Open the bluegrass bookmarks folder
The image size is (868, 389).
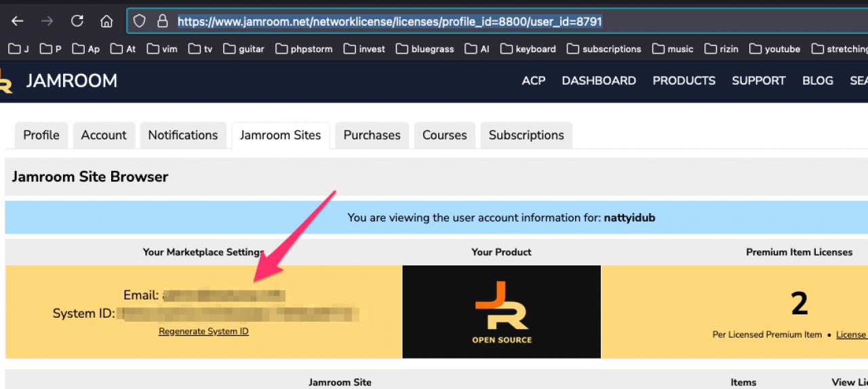pyautogui.click(x=425, y=49)
